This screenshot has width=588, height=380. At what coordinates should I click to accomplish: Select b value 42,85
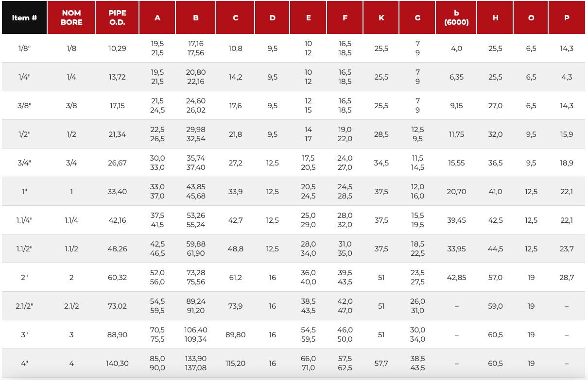(456, 278)
